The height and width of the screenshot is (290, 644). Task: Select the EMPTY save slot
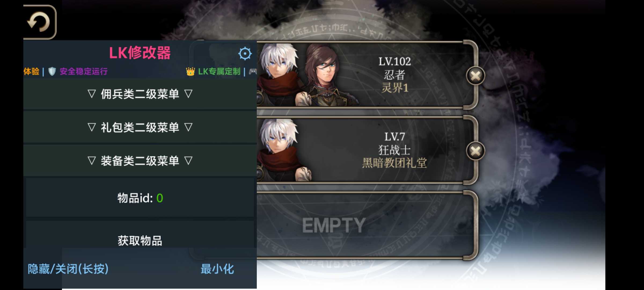tap(366, 225)
